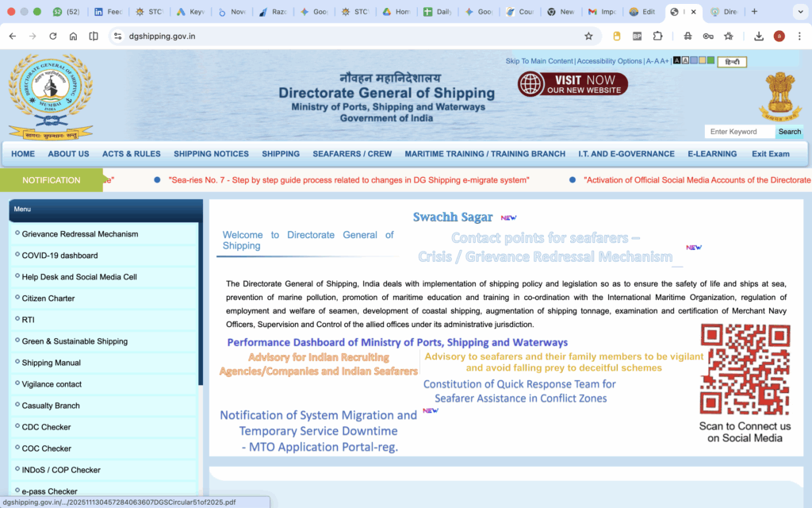The width and height of the screenshot is (812, 508).
Task: Open the browser extensions puzzle icon
Action: coord(657,36)
